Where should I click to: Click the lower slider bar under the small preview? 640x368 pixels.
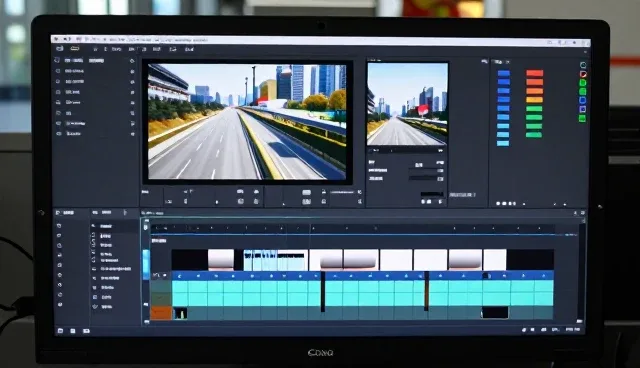point(426,179)
